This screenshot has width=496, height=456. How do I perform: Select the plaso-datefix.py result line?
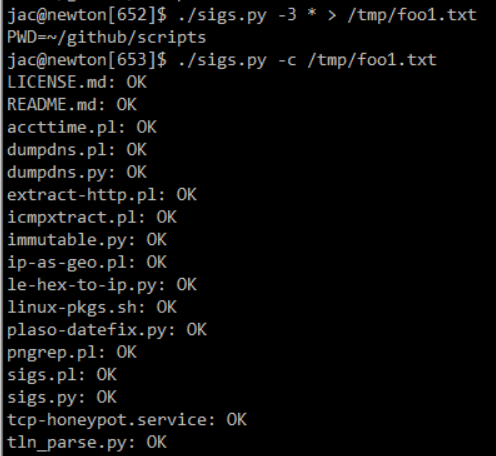107,330
